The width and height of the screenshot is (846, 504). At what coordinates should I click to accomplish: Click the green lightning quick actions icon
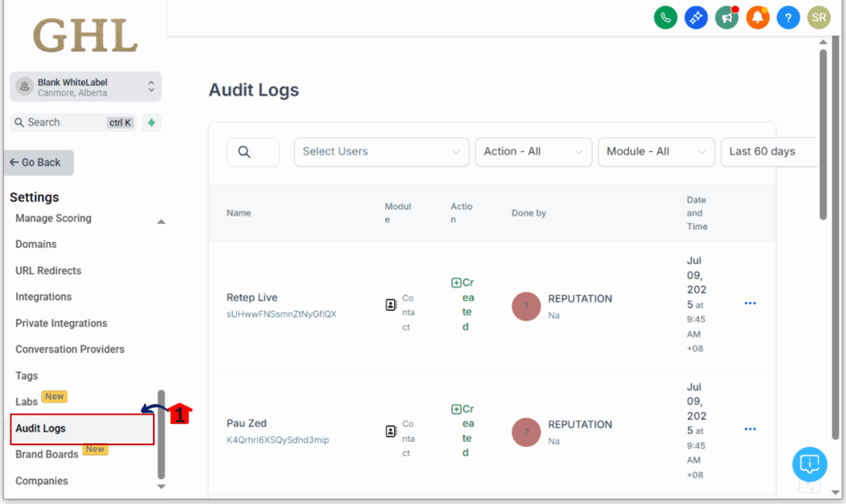click(x=151, y=123)
